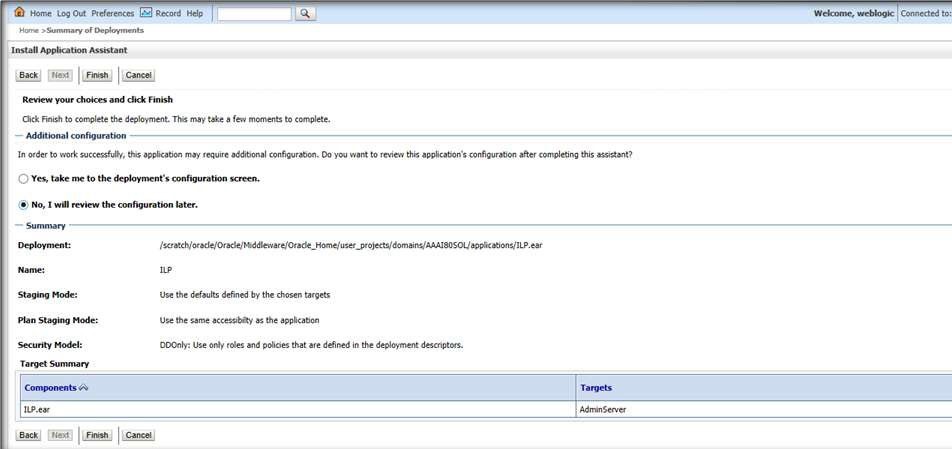Click Install Application Assistant heading
Viewport: 952px width, 449px height.
(x=69, y=50)
